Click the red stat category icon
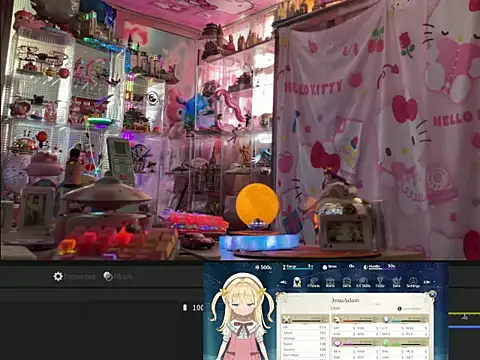Viewport: 480px width, 360px height. (337, 319)
